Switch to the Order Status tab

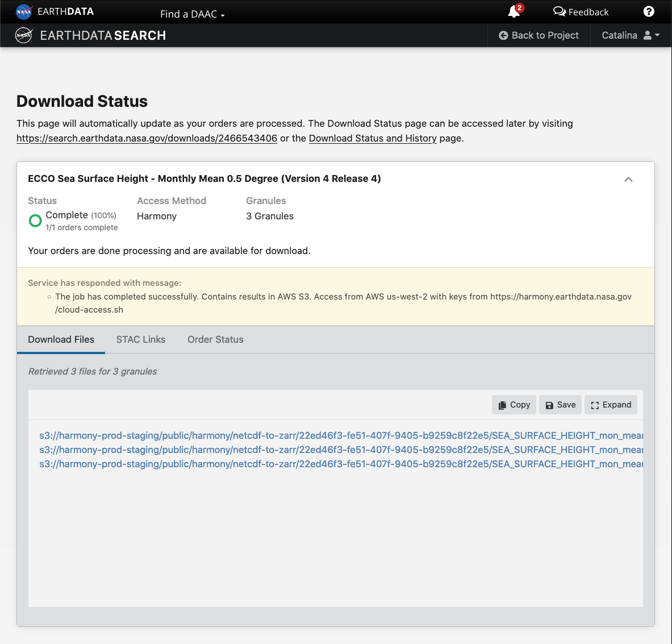pyautogui.click(x=215, y=339)
